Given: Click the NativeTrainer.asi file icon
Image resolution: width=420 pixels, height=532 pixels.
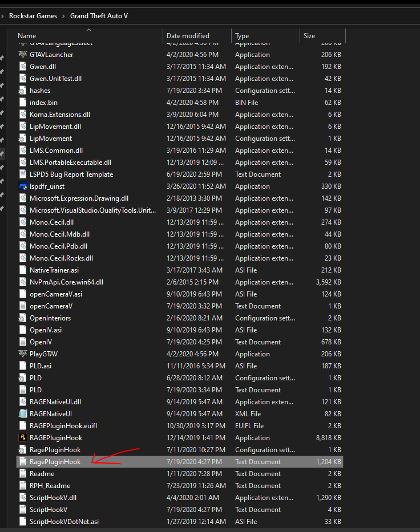Looking at the screenshot, I should click(23, 270).
